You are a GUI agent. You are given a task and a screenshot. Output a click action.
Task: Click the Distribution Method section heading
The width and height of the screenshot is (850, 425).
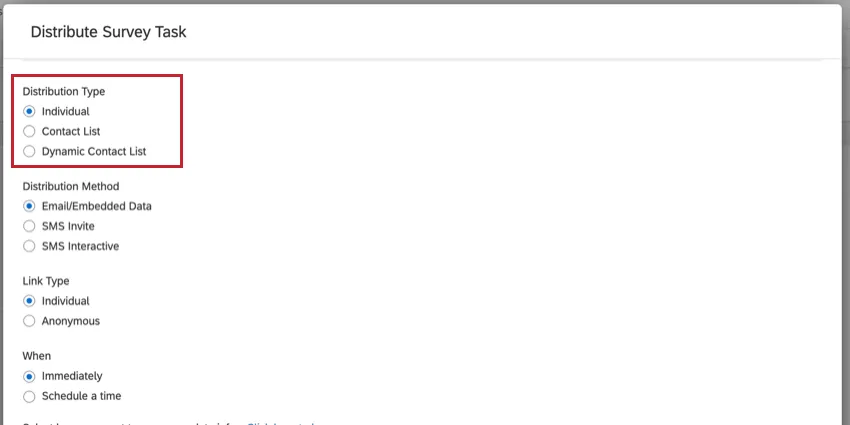[70, 186]
